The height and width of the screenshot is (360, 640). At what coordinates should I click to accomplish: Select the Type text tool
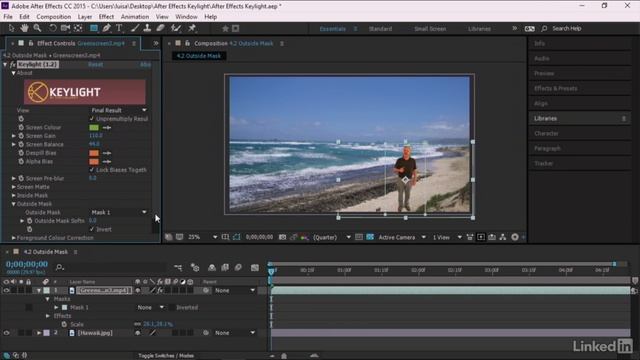click(x=119, y=28)
